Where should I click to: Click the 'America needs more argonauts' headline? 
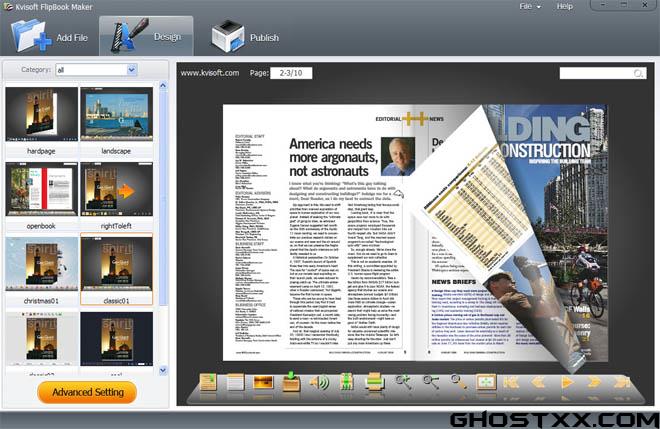(333, 157)
